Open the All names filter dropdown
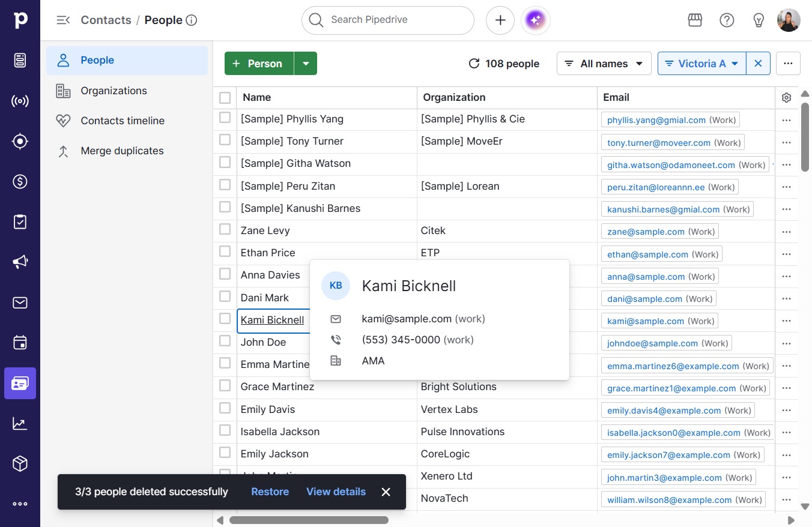Image resolution: width=812 pixels, height=527 pixels. coord(604,64)
